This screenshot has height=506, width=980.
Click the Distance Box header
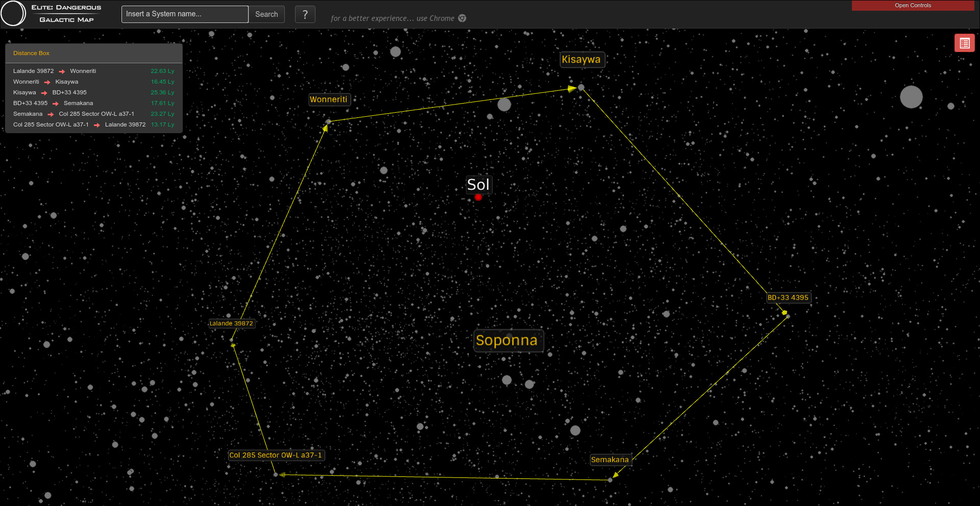(94, 53)
